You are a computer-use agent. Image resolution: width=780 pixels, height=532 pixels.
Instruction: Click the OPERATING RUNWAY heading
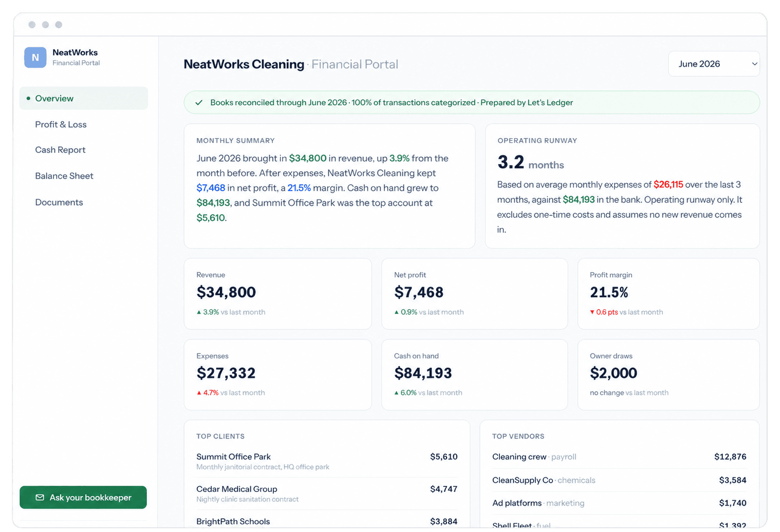coord(537,141)
